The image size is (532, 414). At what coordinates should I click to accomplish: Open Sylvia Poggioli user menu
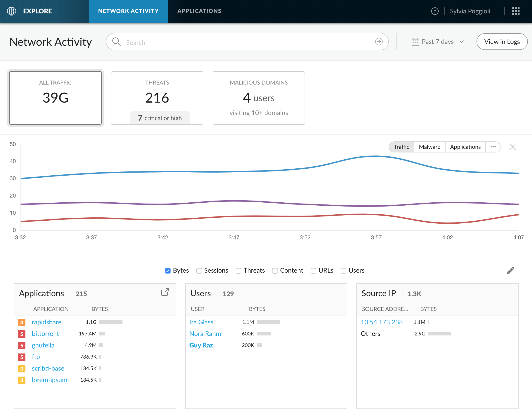tap(470, 11)
